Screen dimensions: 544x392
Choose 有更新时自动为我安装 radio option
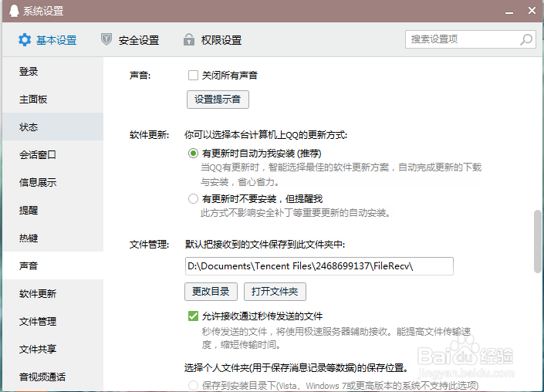(x=193, y=154)
